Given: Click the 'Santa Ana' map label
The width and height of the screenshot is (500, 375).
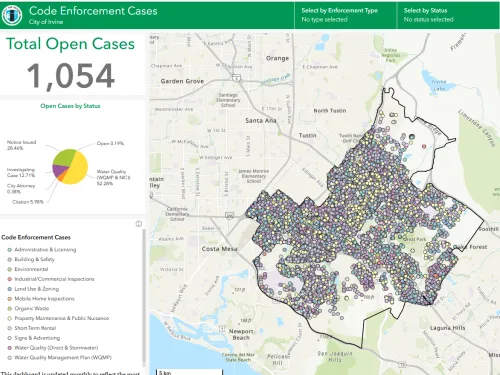Looking at the screenshot, I should pyautogui.click(x=261, y=120).
